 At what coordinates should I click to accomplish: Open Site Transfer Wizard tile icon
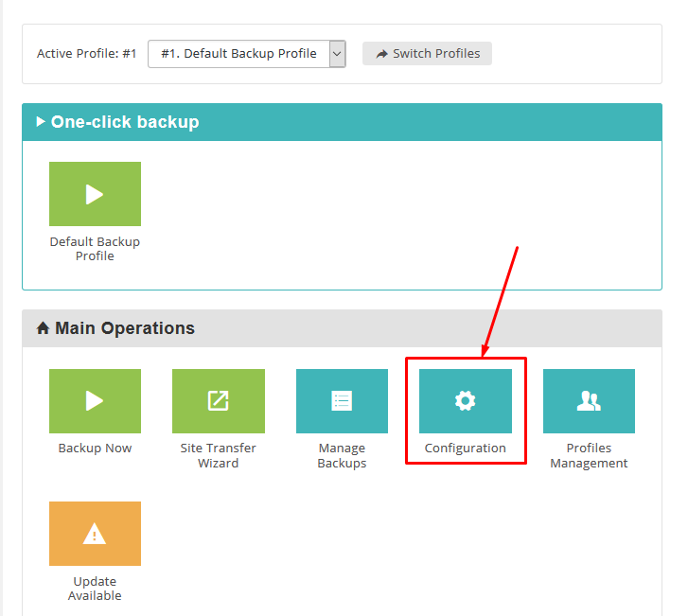(x=218, y=400)
